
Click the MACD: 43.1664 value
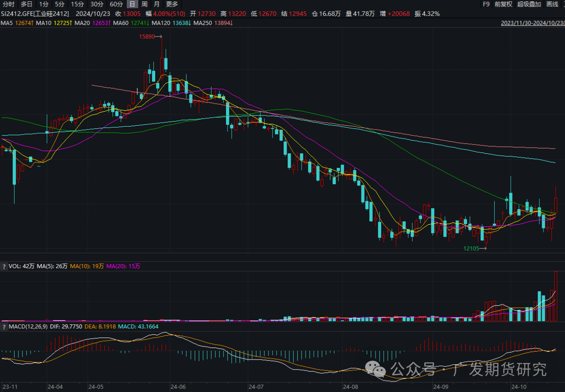[139, 327]
